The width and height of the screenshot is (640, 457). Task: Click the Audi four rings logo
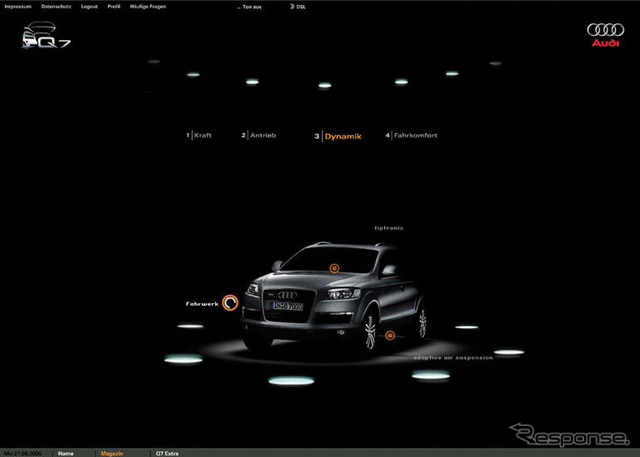click(x=605, y=30)
